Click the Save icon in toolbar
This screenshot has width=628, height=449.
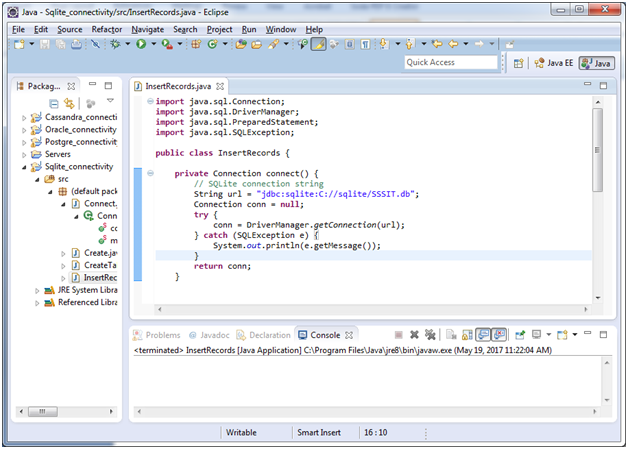44,44
